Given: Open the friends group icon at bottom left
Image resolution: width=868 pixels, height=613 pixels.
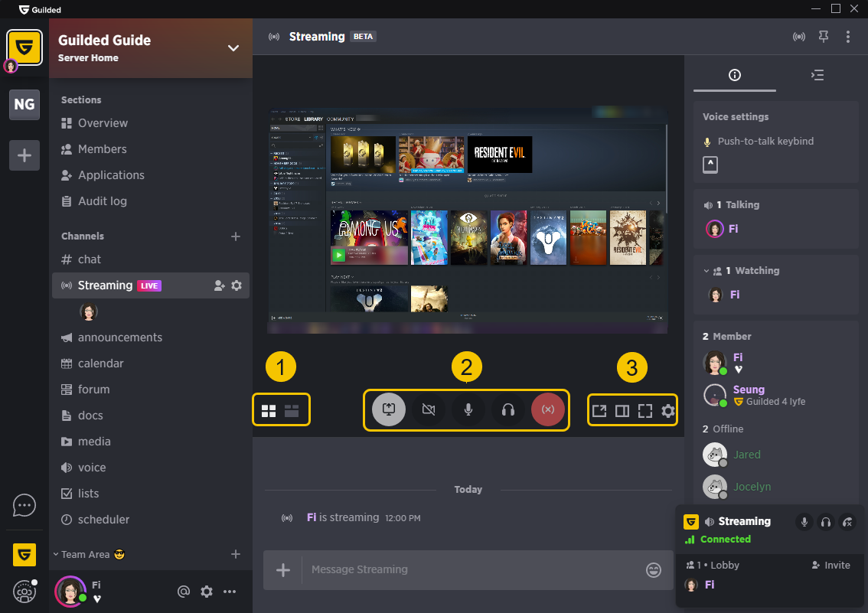Looking at the screenshot, I should 24,592.
